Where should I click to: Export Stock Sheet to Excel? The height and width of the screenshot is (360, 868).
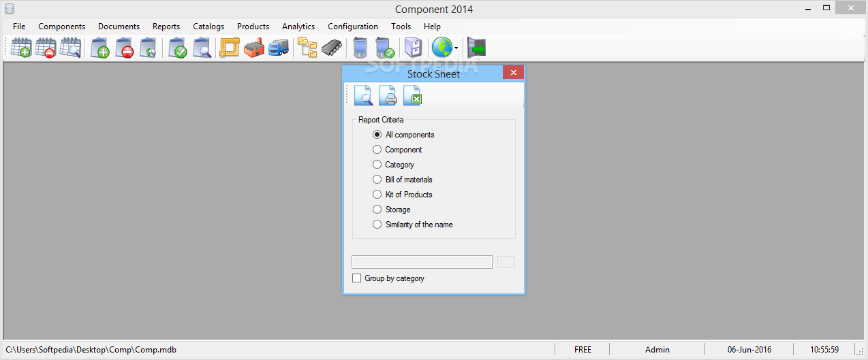point(412,96)
